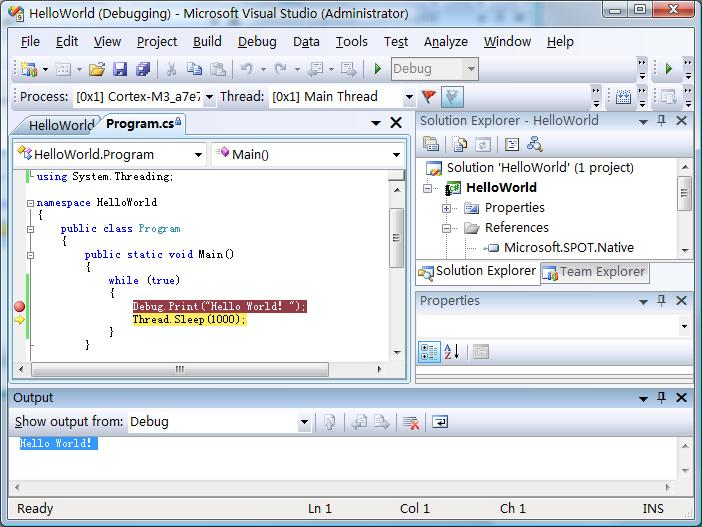Click the Redo arrow icon

(281, 69)
